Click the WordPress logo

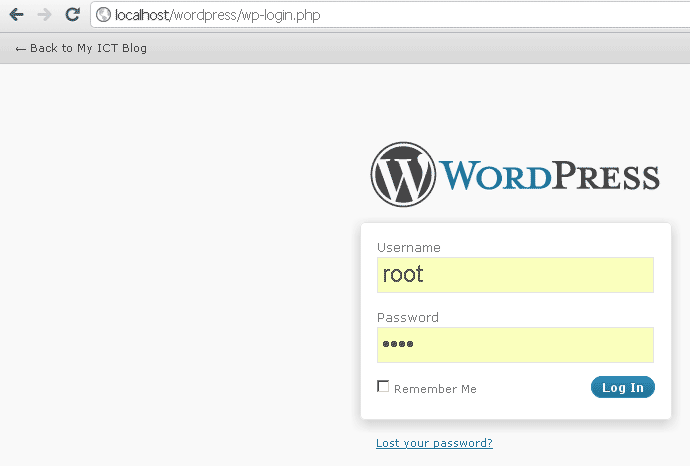515,175
